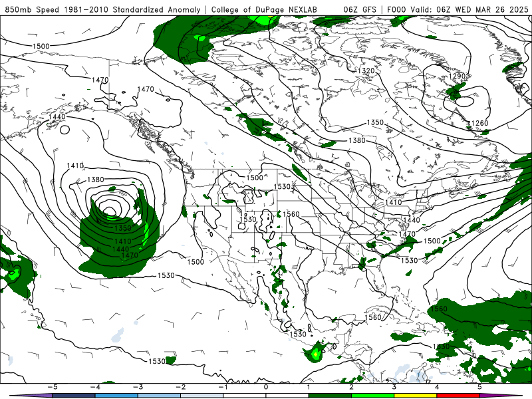The width and height of the screenshot is (532, 399).
Task: Select the legend value -1
Action: coord(223,387)
